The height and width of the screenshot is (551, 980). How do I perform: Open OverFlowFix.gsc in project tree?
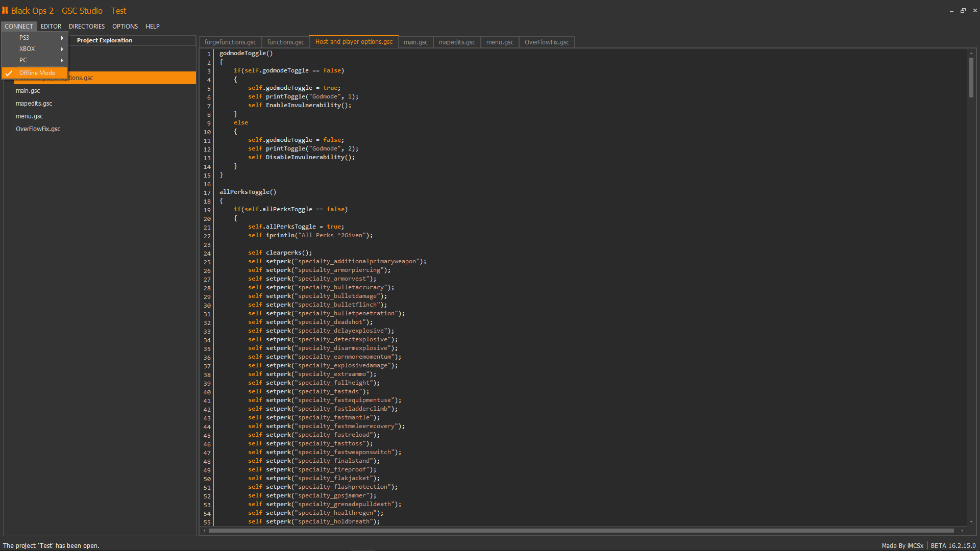click(x=38, y=129)
